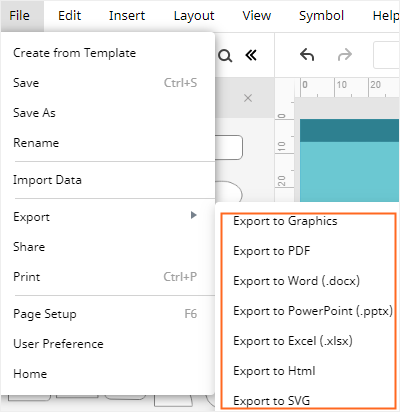
Task: Expand the Export submenu arrow
Action: pyautogui.click(x=194, y=215)
